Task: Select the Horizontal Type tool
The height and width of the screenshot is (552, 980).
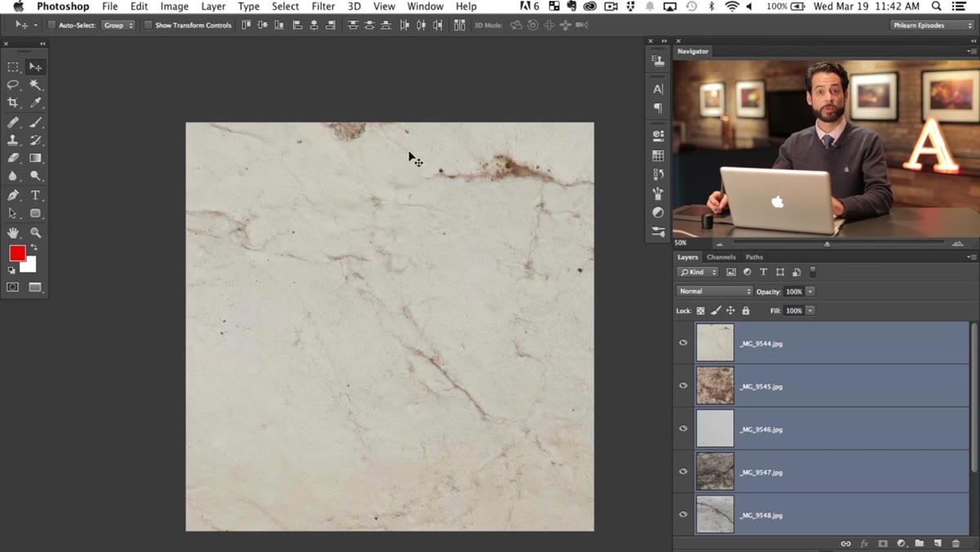Action: 35,196
